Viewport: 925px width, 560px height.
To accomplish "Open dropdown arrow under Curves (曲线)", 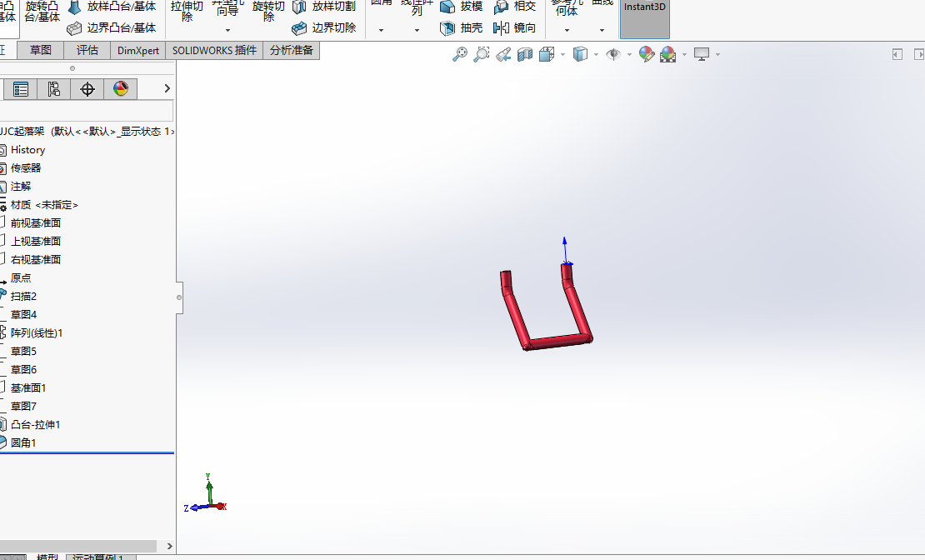I will 602,30.
